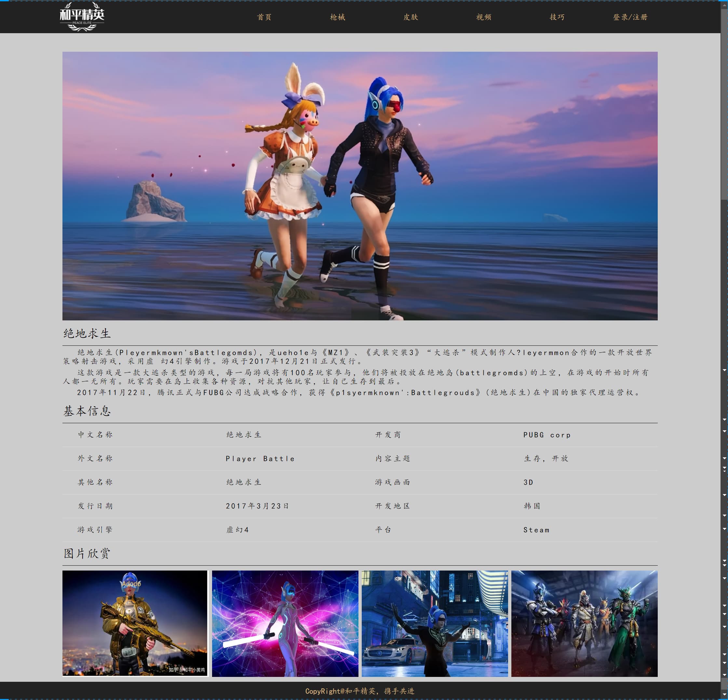Click the 开发地区 table label
This screenshot has height=700, width=728.
[393, 506]
